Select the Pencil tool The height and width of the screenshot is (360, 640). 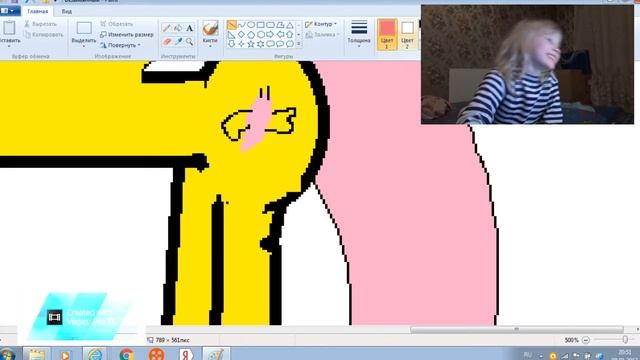167,28
